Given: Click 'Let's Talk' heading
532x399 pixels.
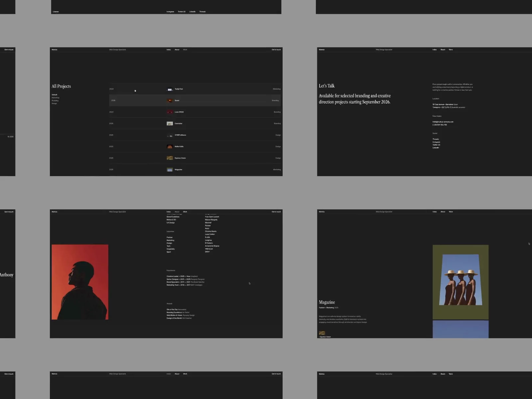Looking at the screenshot, I should tap(327, 86).
